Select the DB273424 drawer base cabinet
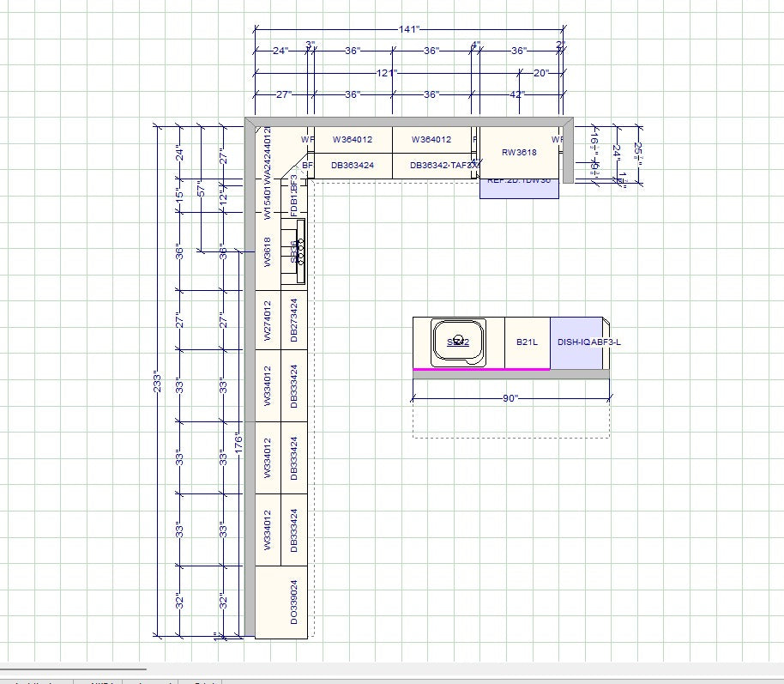 click(x=294, y=320)
